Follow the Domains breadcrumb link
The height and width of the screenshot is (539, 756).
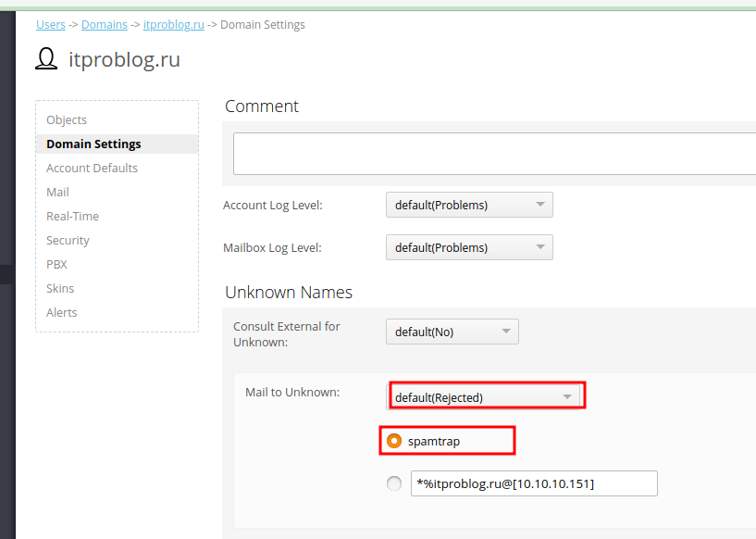coord(105,25)
